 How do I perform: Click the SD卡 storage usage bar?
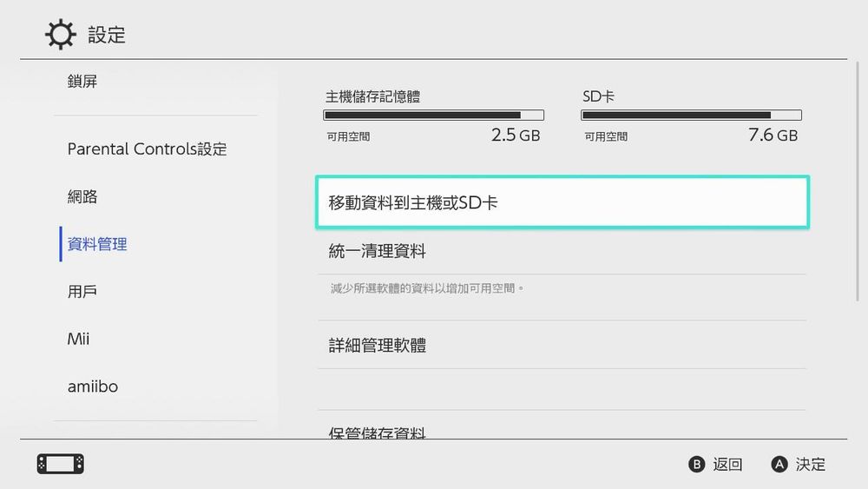pos(691,116)
